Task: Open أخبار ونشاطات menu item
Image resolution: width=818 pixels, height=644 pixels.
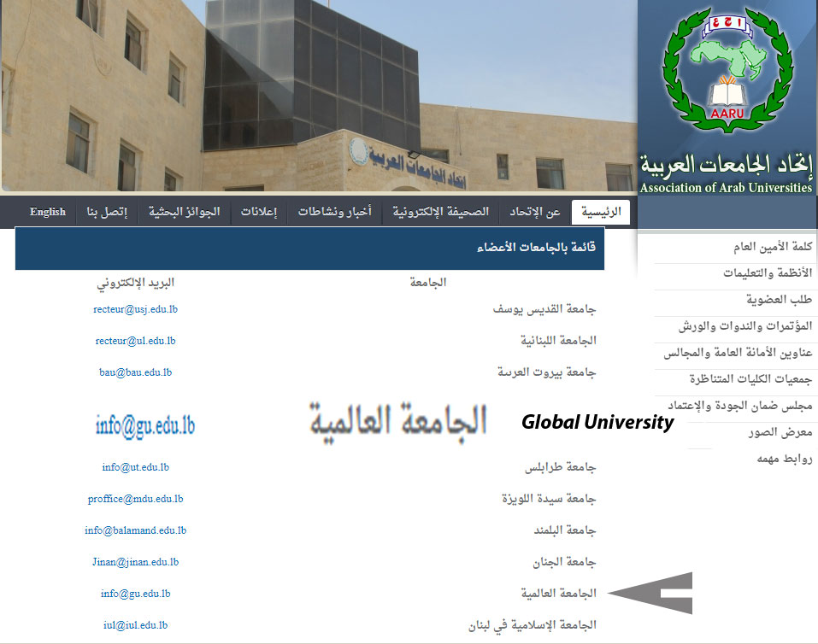Action: pyautogui.click(x=334, y=212)
